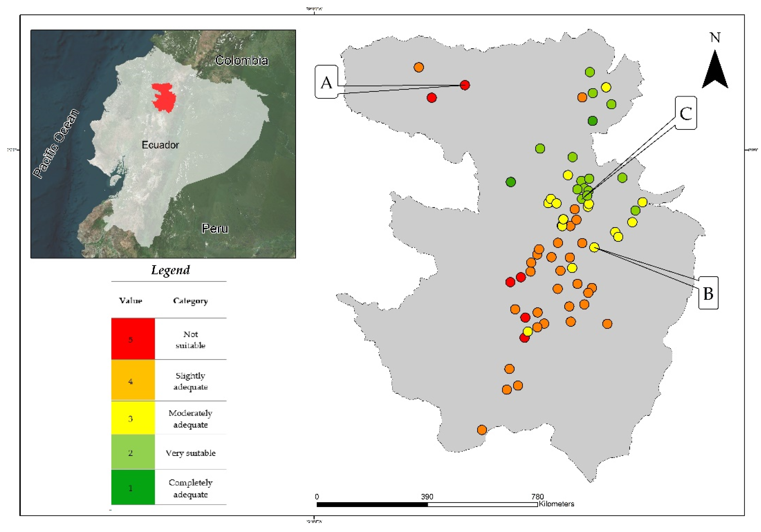Click callout label A
Screen dimensions: 761x532
[326, 82]
